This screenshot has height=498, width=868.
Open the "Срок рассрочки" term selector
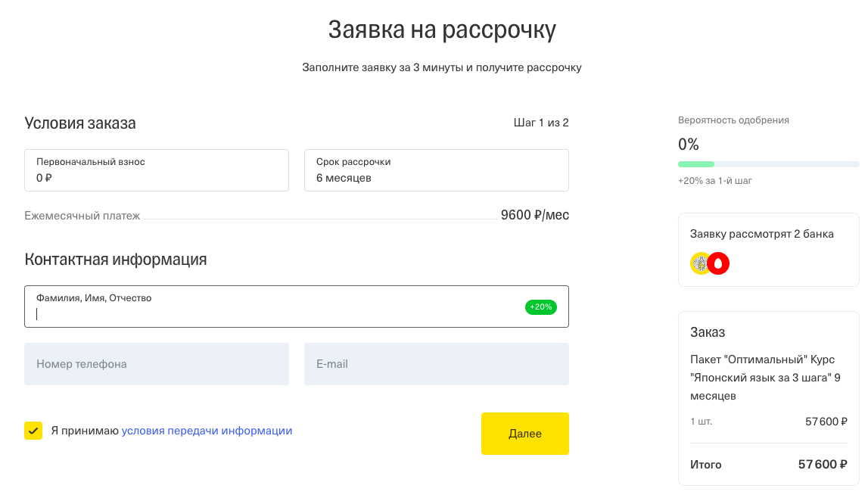[x=436, y=170]
